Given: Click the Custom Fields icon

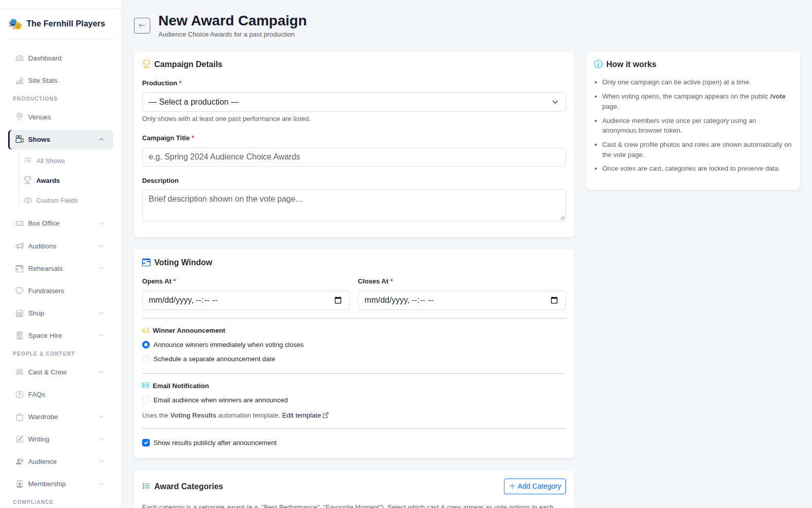Looking at the screenshot, I should (27, 201).
